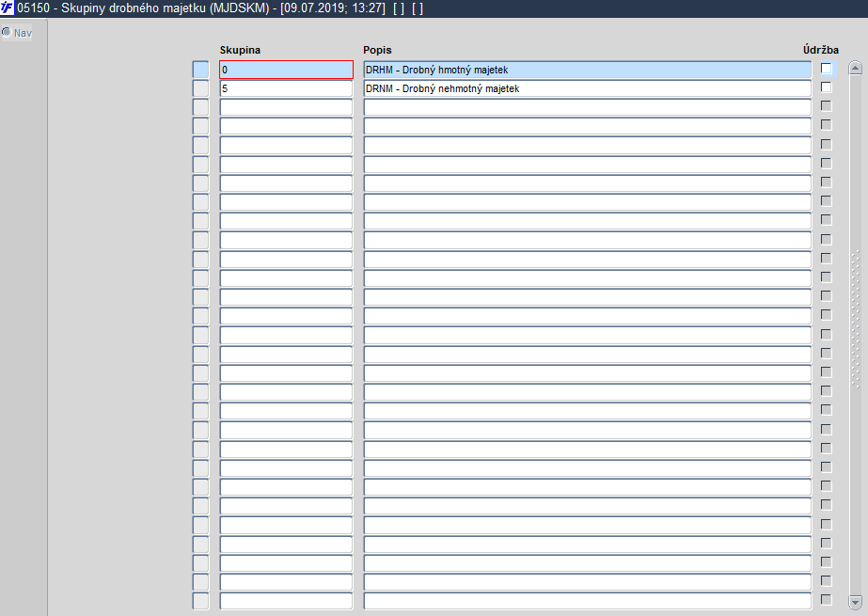Screen dimensions: 868x616
Task: Toggle Údržba checkbox for DRHM row
Action: click(x=826, y=68)
